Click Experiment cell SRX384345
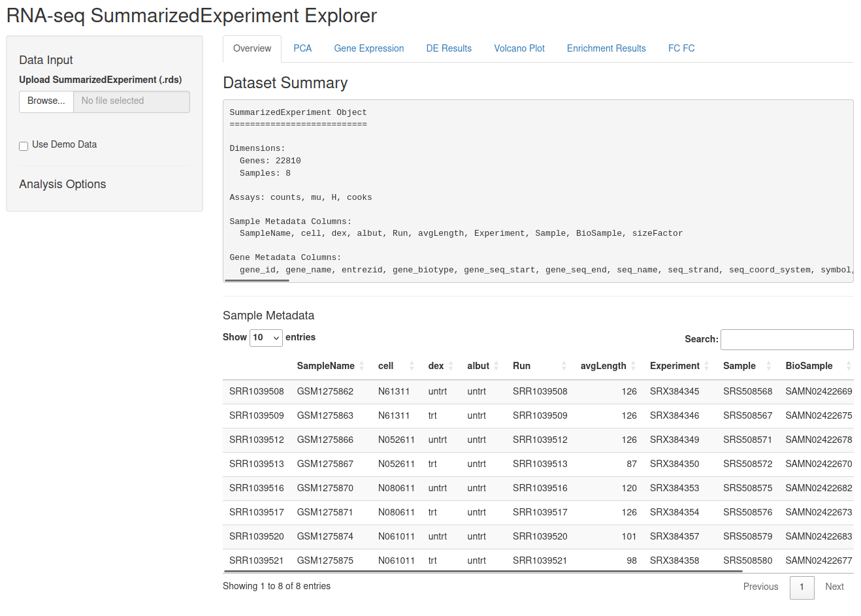861x616 pixels. (674, 391)
